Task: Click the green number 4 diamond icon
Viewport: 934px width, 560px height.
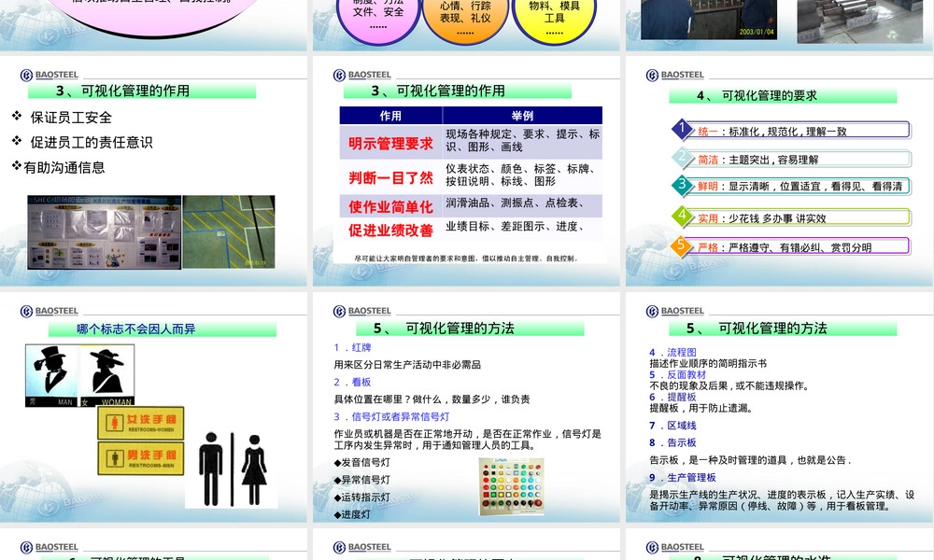Action: 683,216
